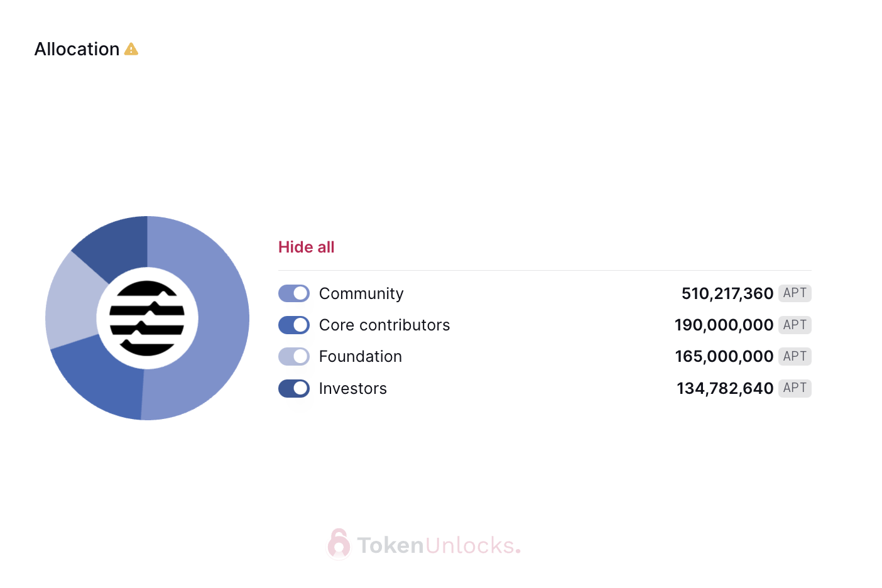Click the APT badge next to 510,217,360
This screenshot has height=588, width=882.
click(795, 293)
